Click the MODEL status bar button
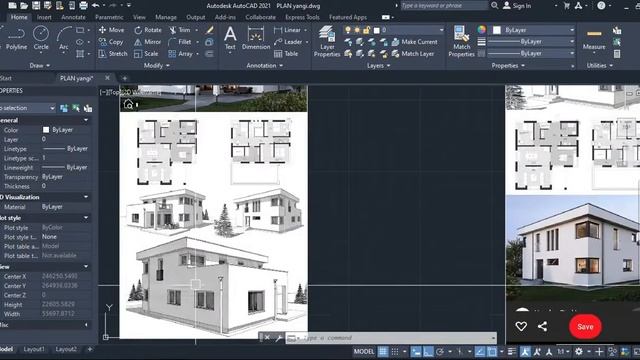This screenshot has height=360, width=640. coord(364,351)
